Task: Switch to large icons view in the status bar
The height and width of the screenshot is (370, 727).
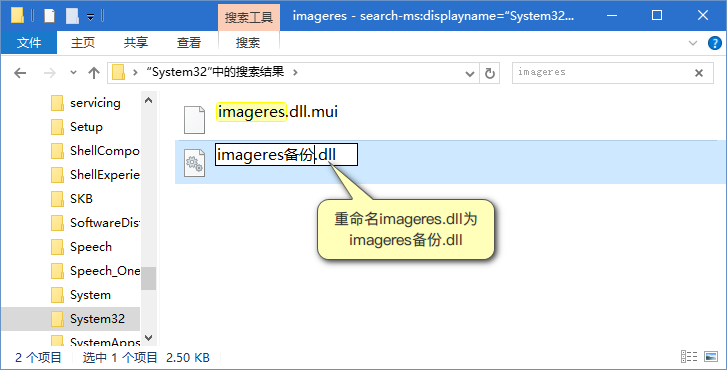Action: coord(711,357)
